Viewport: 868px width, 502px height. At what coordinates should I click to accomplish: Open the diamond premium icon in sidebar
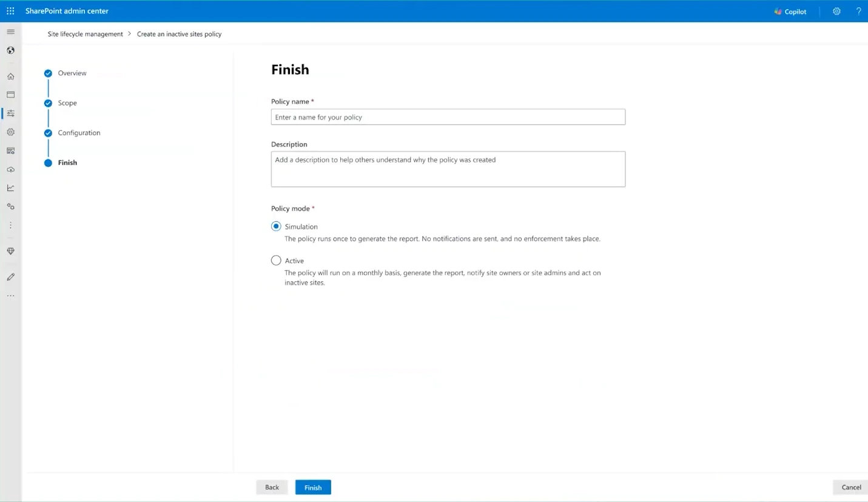(x=10, y=251)
